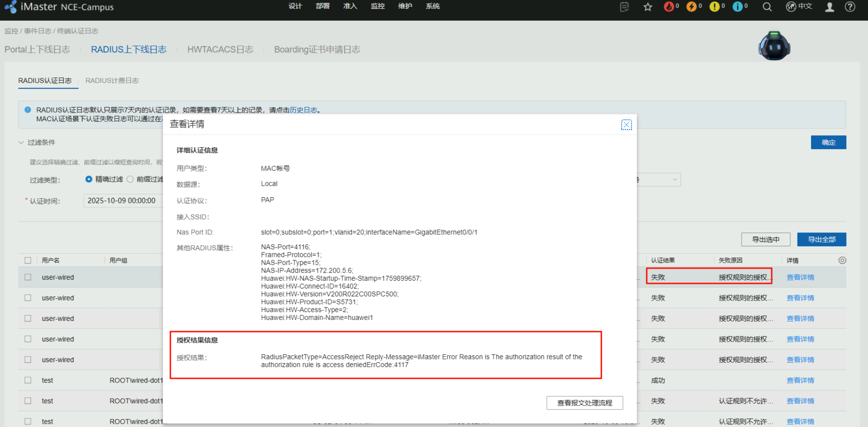Toggle the select-all header checkbox

tap(28, 260)
